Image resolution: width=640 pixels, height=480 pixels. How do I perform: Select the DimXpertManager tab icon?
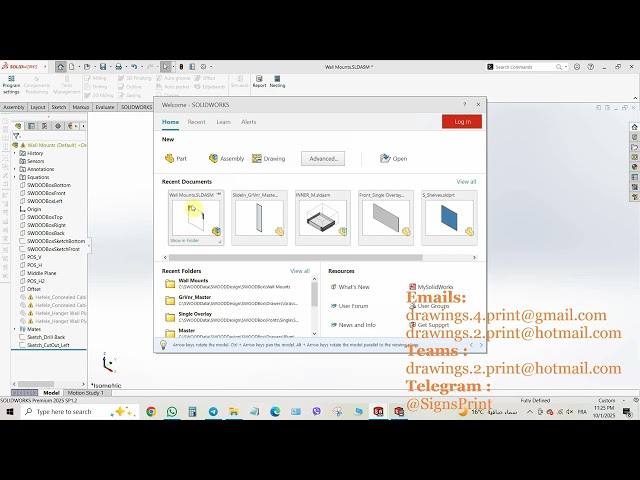(x=58, y=126)
